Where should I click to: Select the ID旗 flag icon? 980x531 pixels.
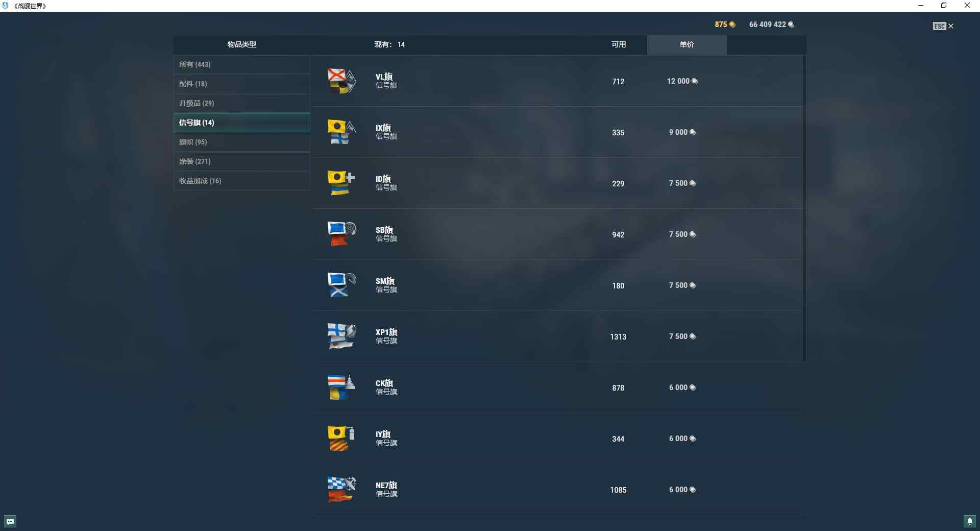[341, 183]
